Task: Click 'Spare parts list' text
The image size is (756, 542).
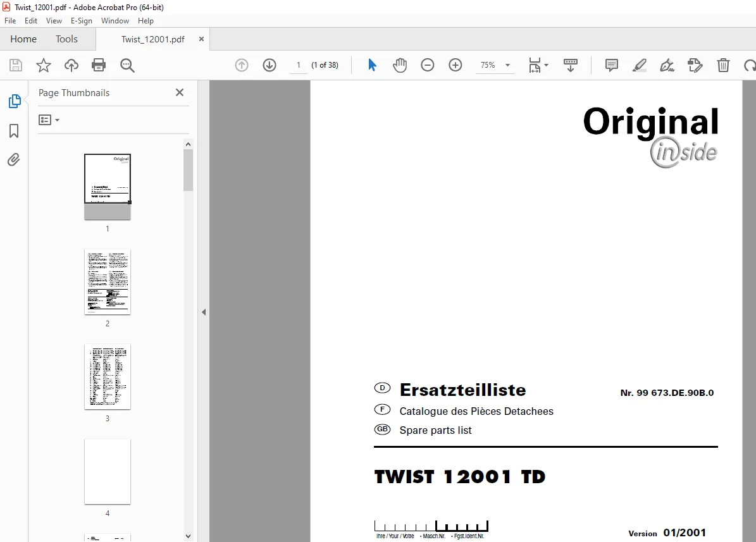Action: point(435,430)
